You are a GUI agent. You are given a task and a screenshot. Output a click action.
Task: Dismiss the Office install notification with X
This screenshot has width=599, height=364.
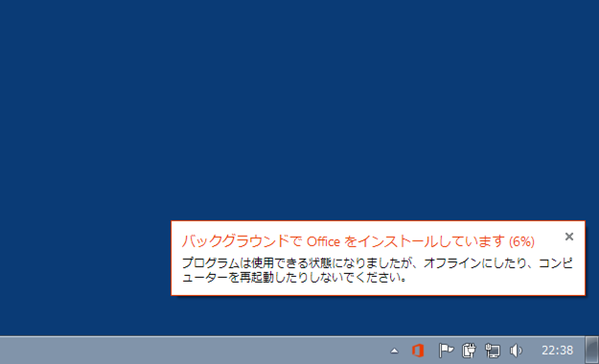569,237
